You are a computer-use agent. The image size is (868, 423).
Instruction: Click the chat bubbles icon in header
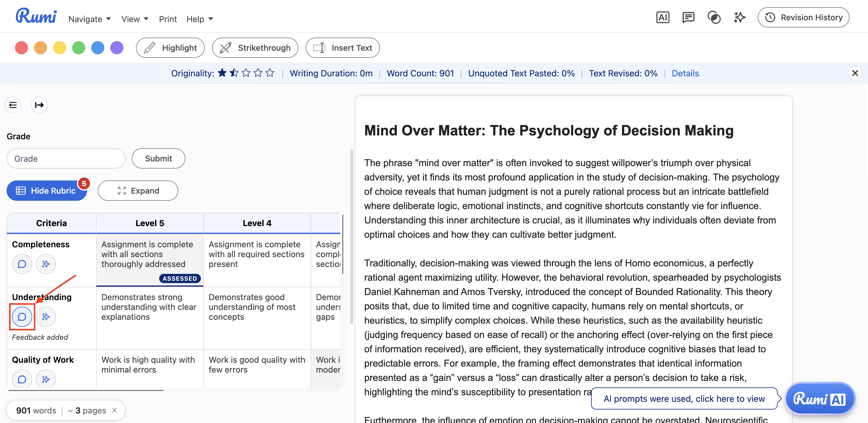[x=714, y=18]
